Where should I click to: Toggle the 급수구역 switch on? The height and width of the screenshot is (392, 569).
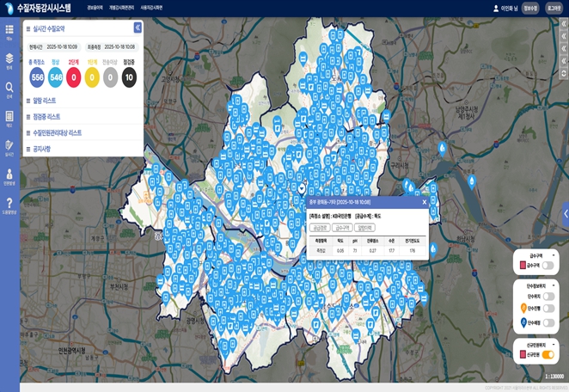coord(548,266)
